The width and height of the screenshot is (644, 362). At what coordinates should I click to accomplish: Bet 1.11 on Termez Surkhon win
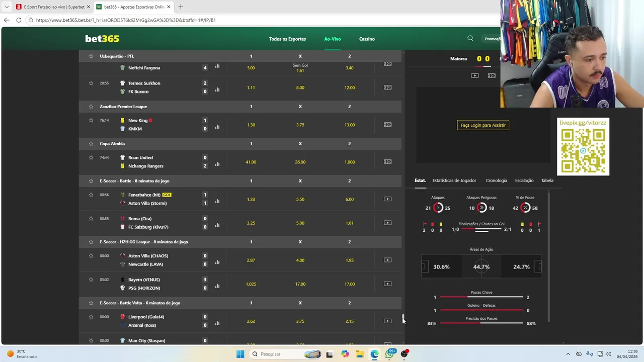coord(251,87)
